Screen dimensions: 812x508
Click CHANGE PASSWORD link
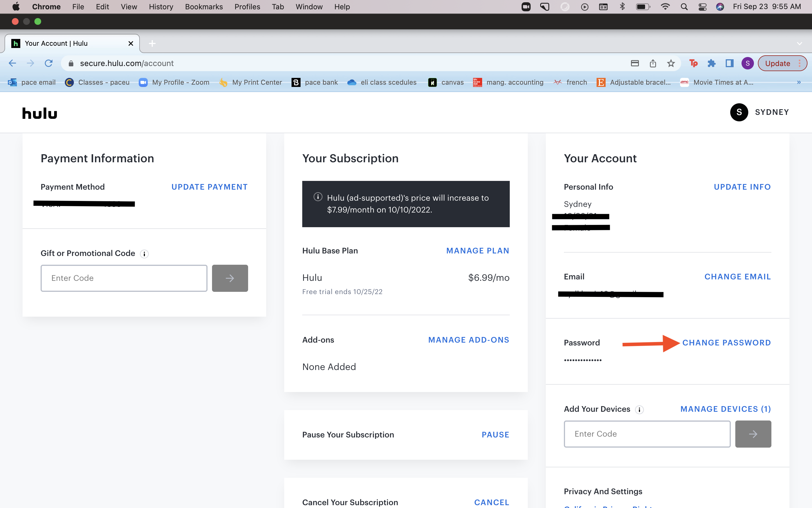click(x=727, y=343)
